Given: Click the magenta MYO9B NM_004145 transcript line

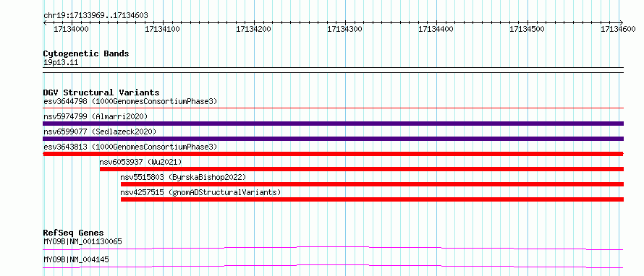Looking at the screenshot, I should pos(333,266).
